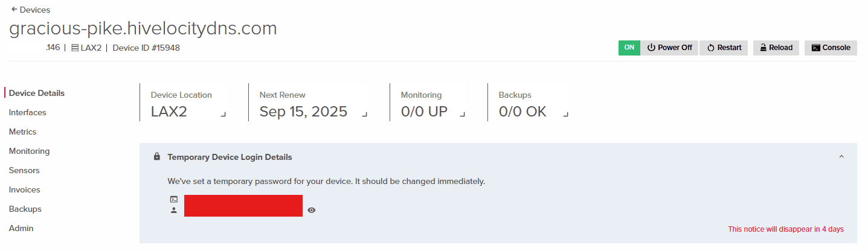Collapse the Temporary Device Login Details panel

(841, 157)
